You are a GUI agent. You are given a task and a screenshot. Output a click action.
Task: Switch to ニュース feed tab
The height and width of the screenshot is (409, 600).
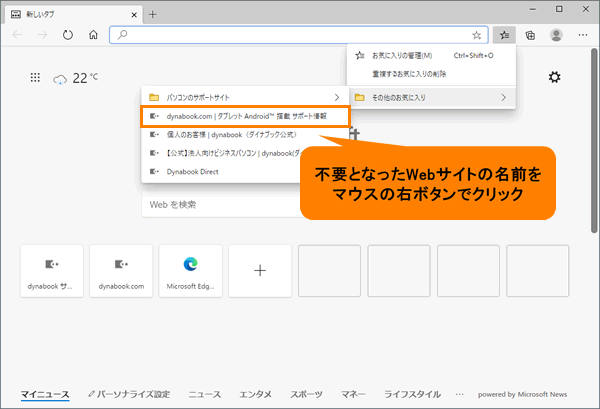click(205, 394)
